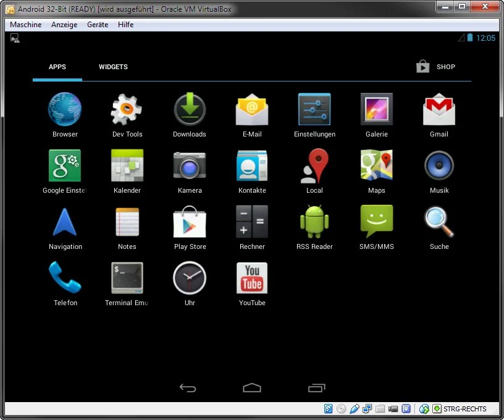Click the video capture status icon

(x=393, y=409)
